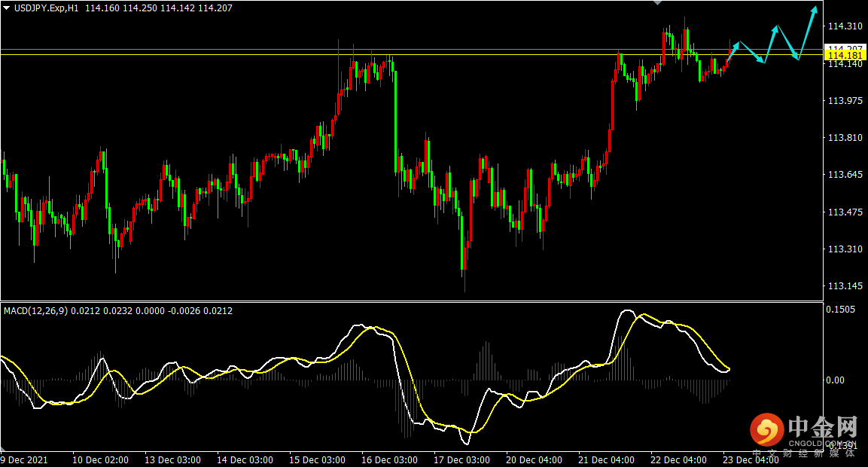Click the 17 Dec 03:00 time label

click(x=461, y=459)
